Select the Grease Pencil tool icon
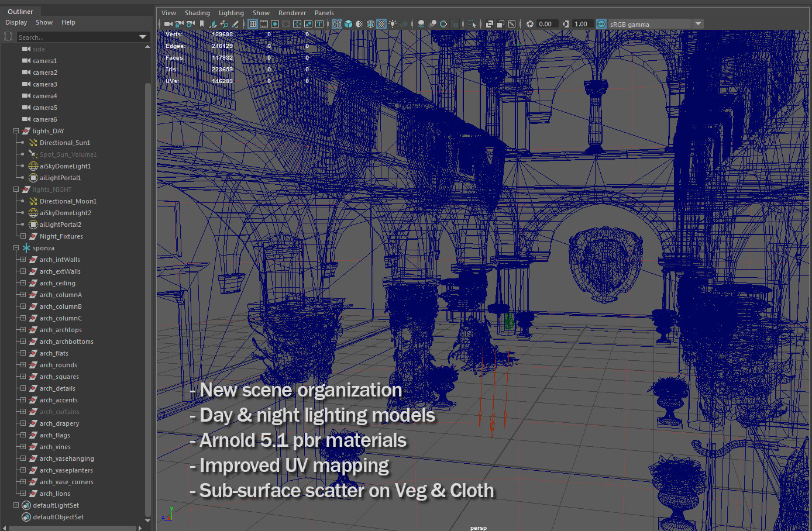 point(235,24)
